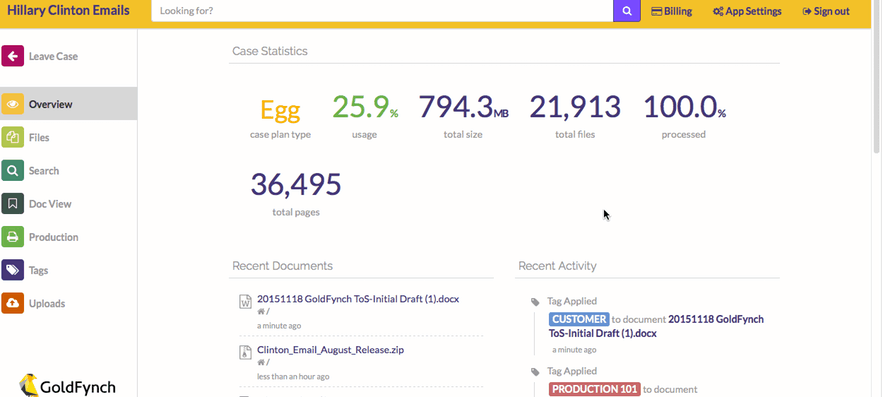Image resolution: width=882 pixels, height=397 pixels.
Task: Click the GoldFynch logo in sidebar
Action: click(68, 385)
